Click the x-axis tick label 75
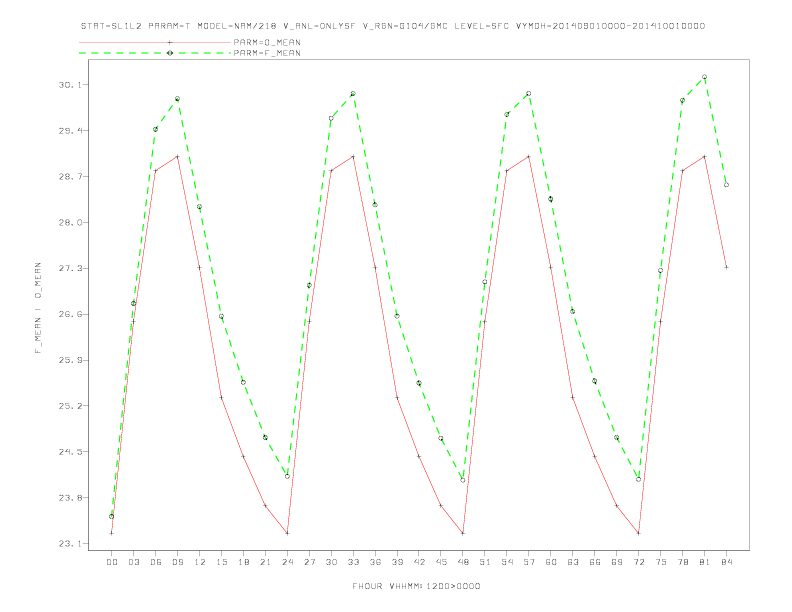Image resolution: width=792 pixels, height=612 pixels. pos(661,562)
